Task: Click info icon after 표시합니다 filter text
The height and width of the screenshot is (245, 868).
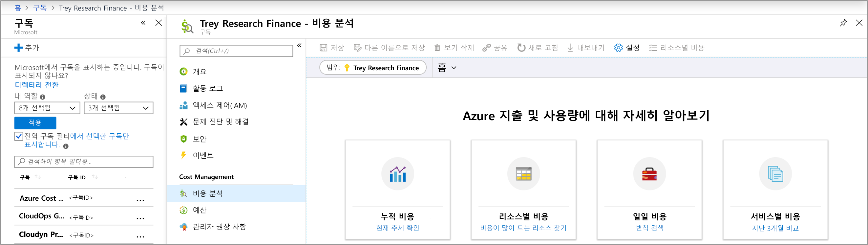Action: pyautogui.click(x=66, y=146)
